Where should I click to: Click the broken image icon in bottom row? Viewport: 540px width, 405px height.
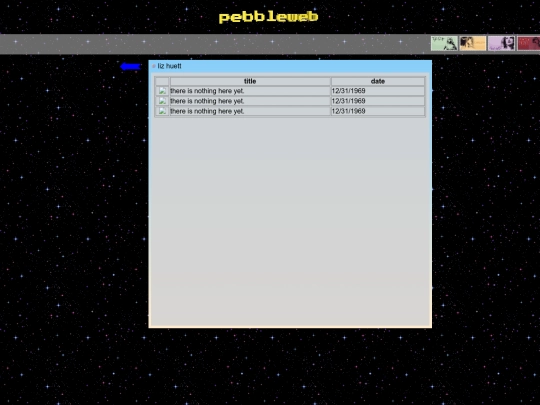click(162, 111)
